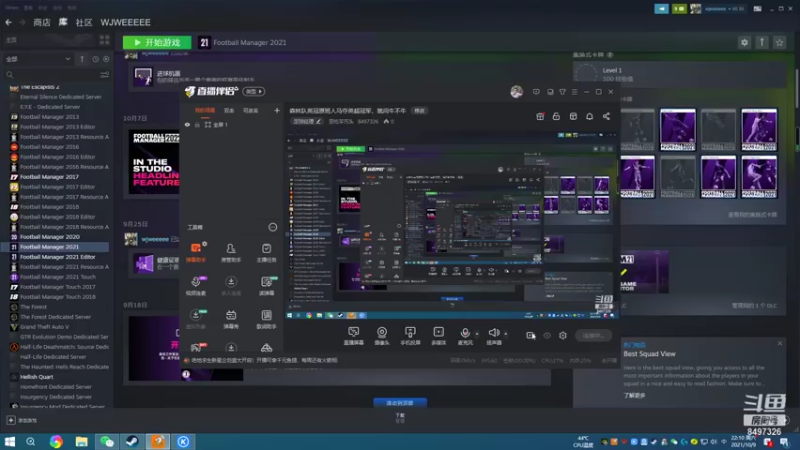This screenshot has height=450, width=800.
Task: Share the live room via share icon
Action: click(x=606, y=116)
